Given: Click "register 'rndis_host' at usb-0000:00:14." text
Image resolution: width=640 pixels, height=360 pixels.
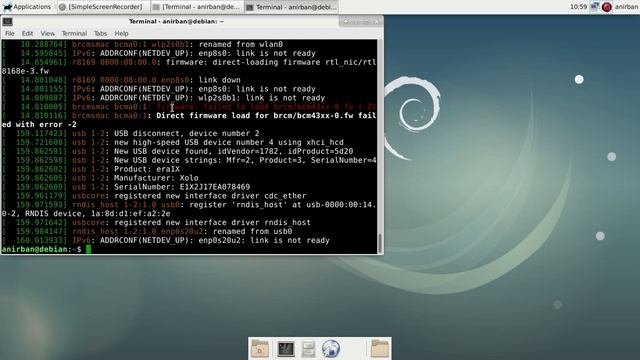Looking at the screenshot, I should [x=282, y=205].
